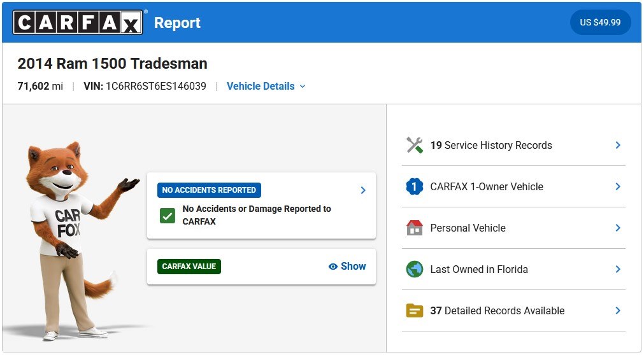The image size is (644, 355).
Task: Open arrow for Personal Vehicle row
Action: tap(618, 228)
